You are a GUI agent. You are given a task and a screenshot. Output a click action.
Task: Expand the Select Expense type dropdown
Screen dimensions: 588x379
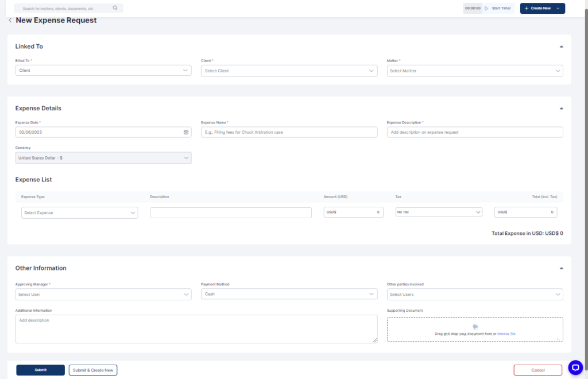tap(79, 212)
